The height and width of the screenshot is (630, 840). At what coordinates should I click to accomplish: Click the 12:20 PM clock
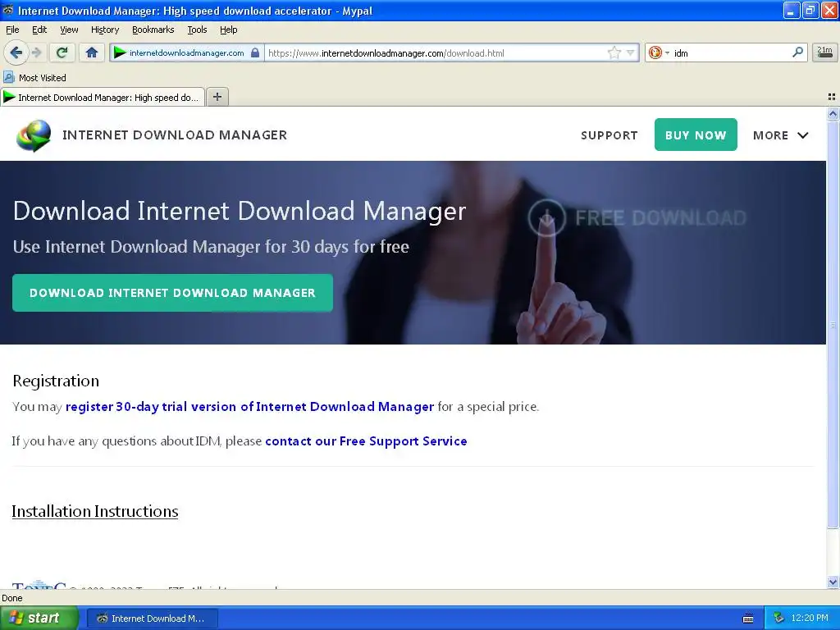click(810, 619)
